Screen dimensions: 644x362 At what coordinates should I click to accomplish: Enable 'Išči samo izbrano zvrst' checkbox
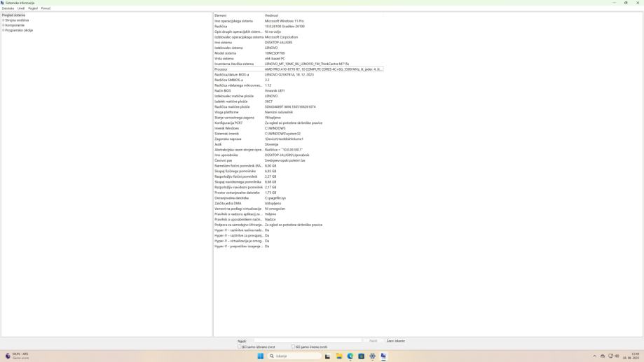tap(240, 347)
